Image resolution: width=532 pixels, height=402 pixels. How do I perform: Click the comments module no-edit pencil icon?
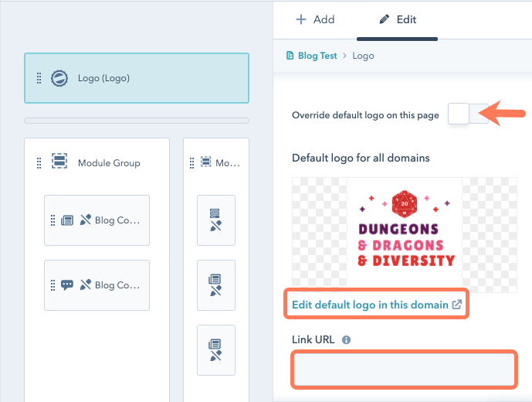point(86,284)
